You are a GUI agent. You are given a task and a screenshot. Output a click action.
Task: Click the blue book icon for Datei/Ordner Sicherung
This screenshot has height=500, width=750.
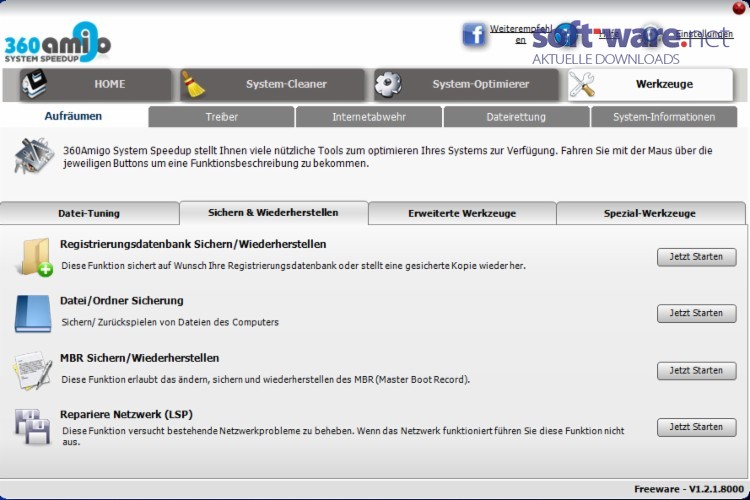point(33,313)
